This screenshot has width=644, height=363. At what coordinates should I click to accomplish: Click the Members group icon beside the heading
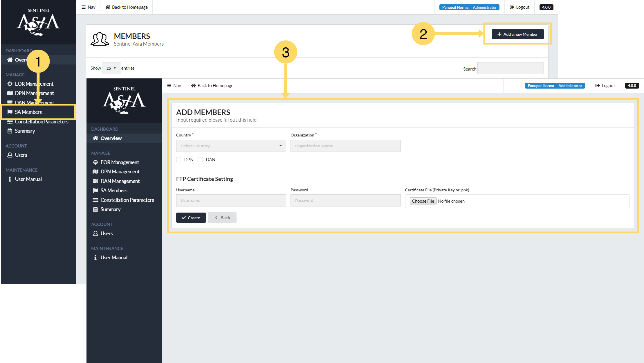(x=100, y=39)
